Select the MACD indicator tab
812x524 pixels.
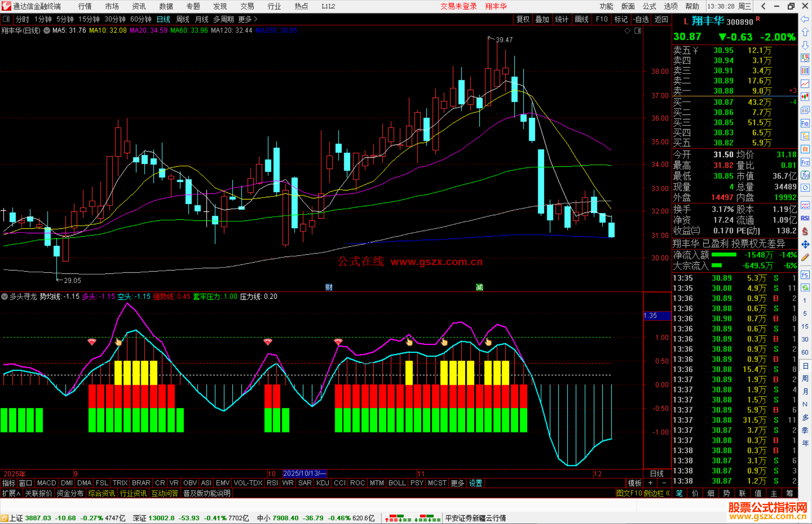[x=47, y=483]
